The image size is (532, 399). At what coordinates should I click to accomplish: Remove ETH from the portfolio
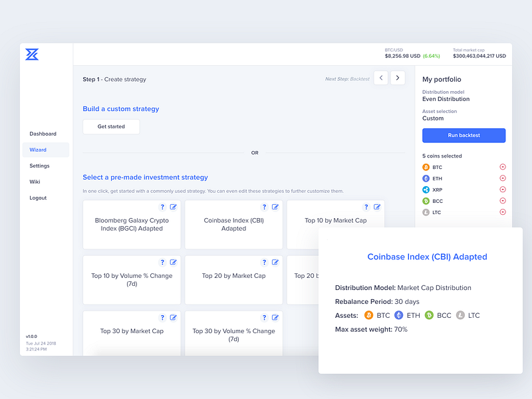pyautogui.click(x=503, y=178)
